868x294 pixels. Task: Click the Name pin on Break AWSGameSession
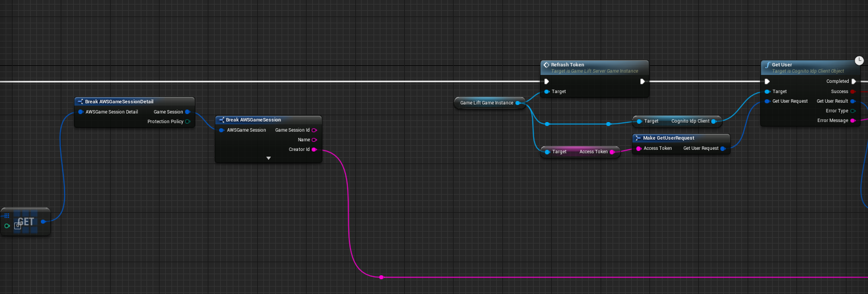tap(314, 140)
